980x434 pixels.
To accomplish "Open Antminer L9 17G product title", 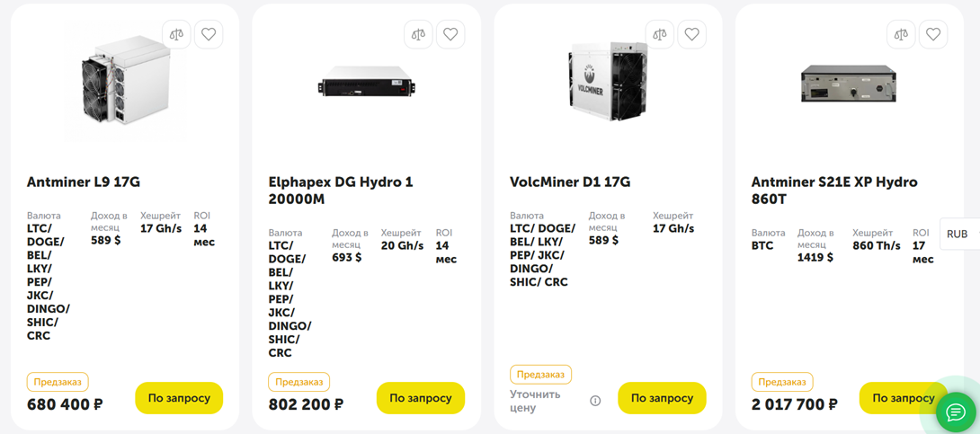I will 84,182.
